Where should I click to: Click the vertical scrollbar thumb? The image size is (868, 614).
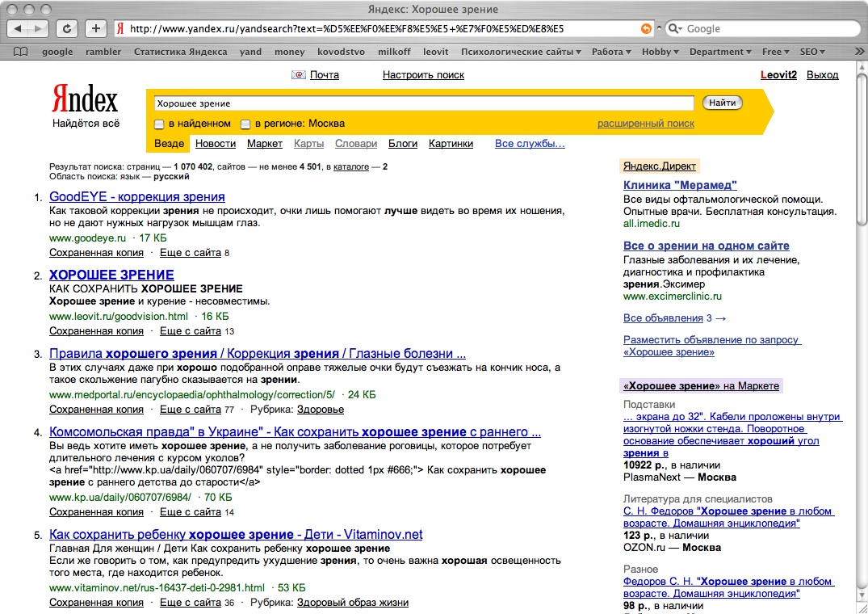(862, 149)
